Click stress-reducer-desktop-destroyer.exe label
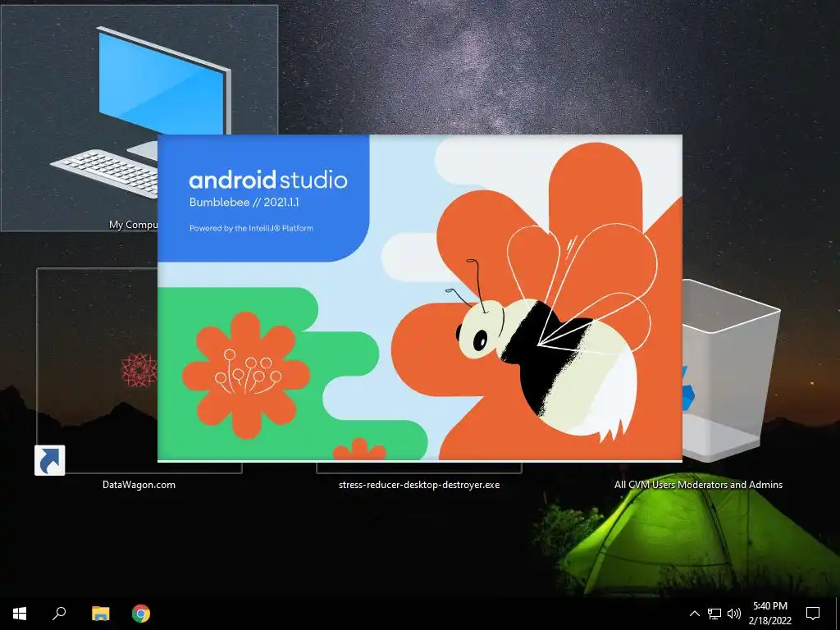 pyautogui.click(x=419, y=485)
